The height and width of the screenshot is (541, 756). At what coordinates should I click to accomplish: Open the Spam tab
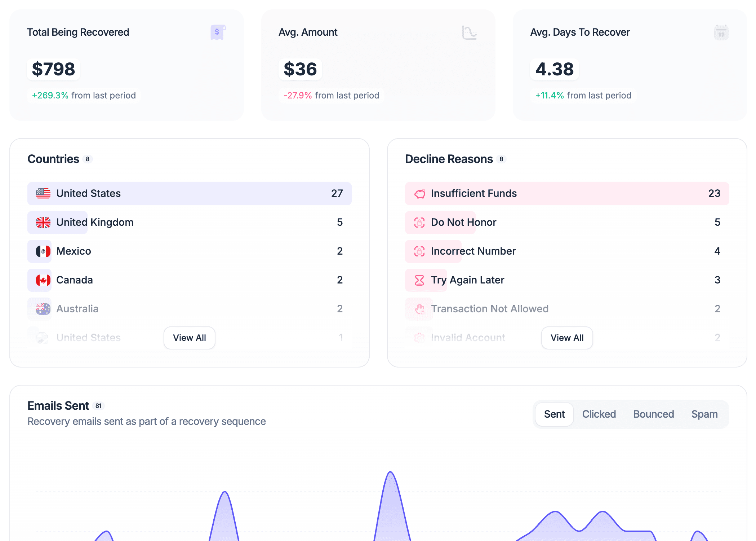pos(704,414)
